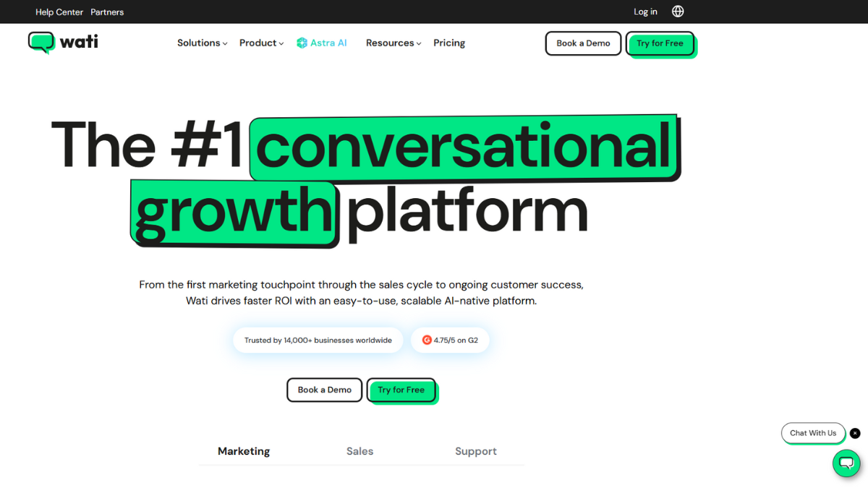
Task: Go to the Pricing page
Action: [449, 43]
